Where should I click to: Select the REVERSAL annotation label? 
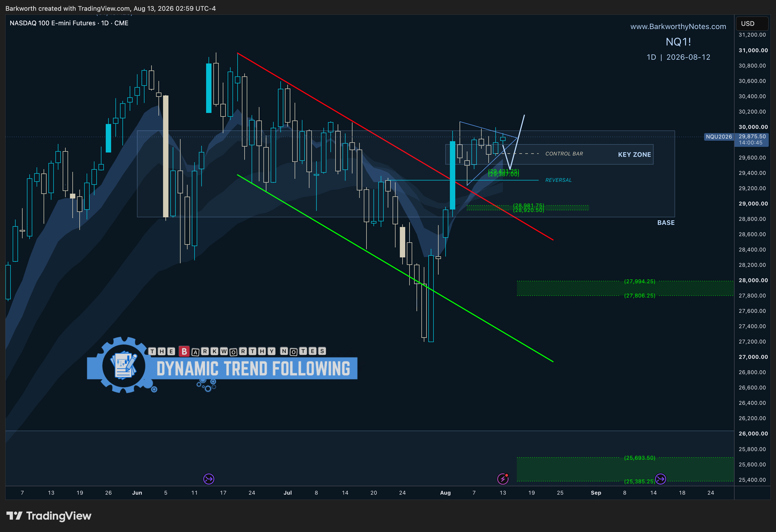558,180
